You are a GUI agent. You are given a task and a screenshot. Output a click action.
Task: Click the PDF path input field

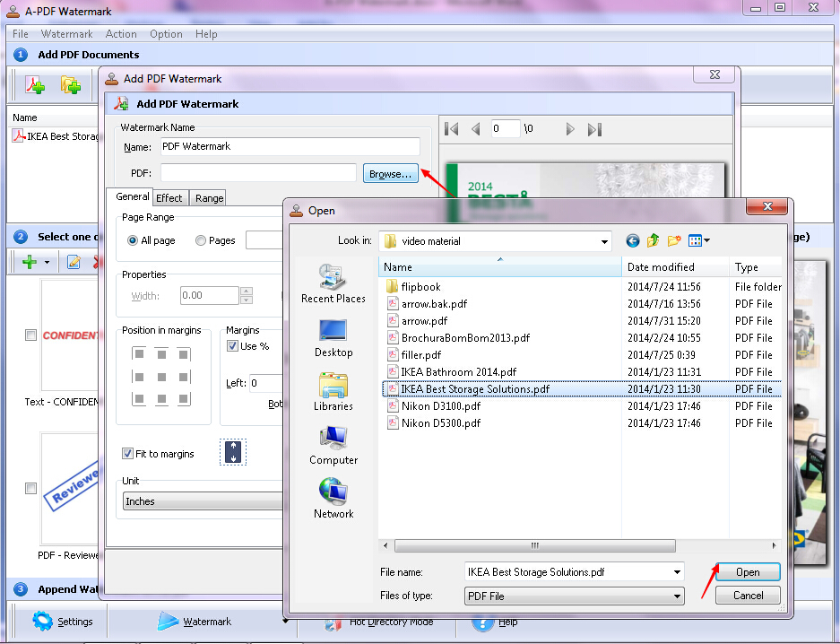[x=258, y=173]
